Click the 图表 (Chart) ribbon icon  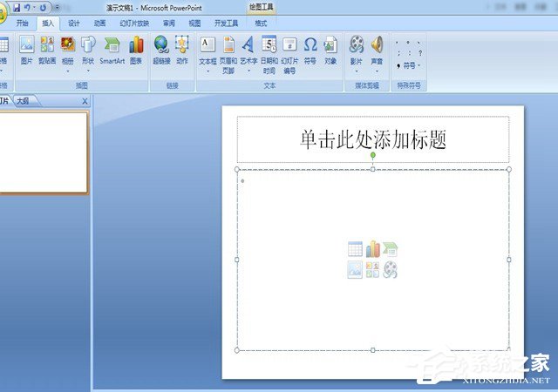[x=136, y=49]
